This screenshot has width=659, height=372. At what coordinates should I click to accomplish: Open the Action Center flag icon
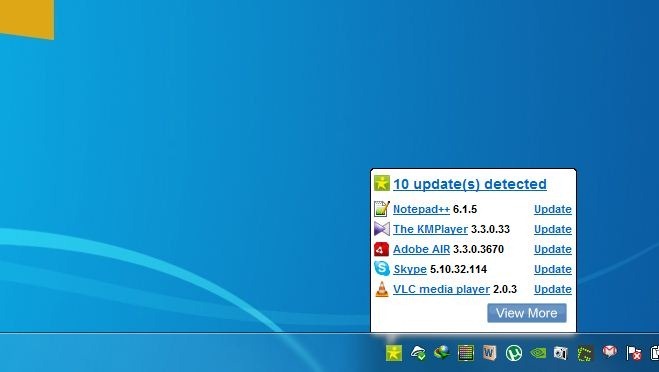(633, 353)
